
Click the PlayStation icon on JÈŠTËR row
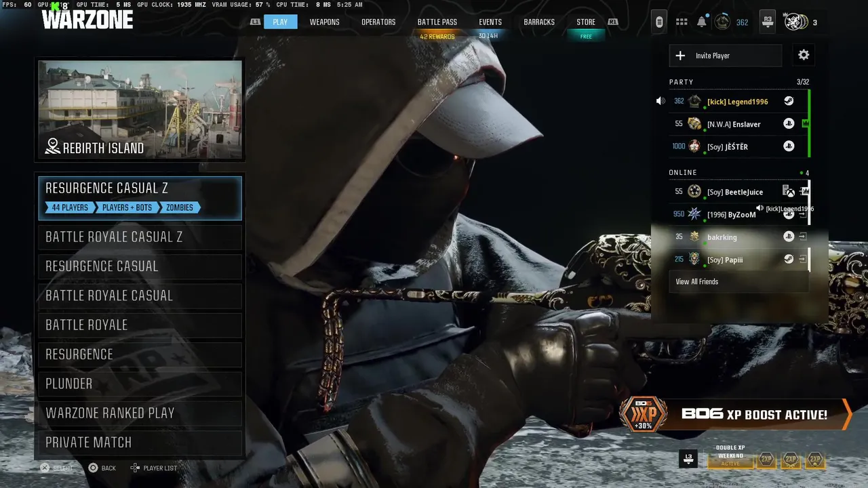coord(789,146)
